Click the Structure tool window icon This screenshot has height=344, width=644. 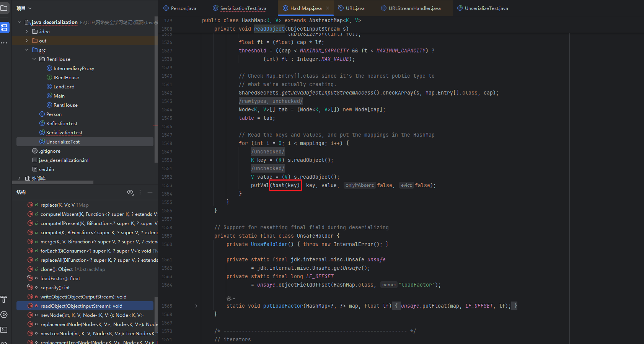coord(4,27)
